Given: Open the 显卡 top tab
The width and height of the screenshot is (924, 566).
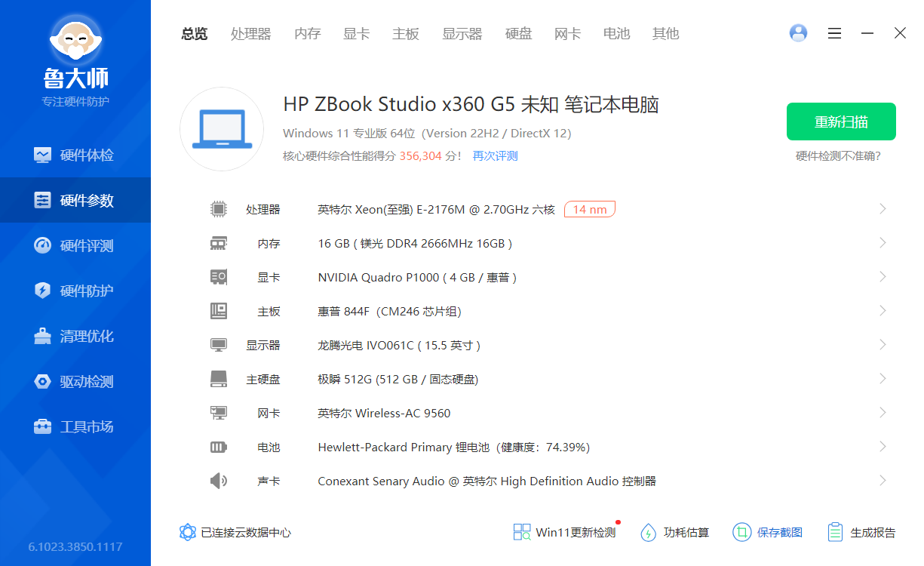Looking at the screenshot, I should (x=356, y=33).
